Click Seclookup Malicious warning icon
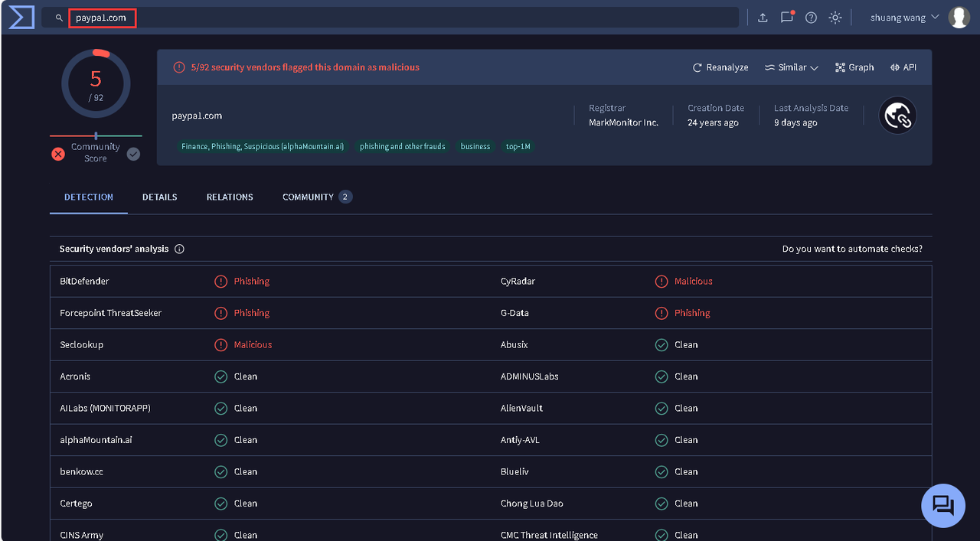Viewport: 980px width, 541px height. coord(220,344)
